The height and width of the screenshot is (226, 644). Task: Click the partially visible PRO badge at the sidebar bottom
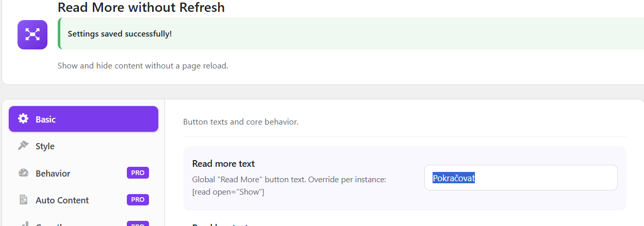pos(138,223)
